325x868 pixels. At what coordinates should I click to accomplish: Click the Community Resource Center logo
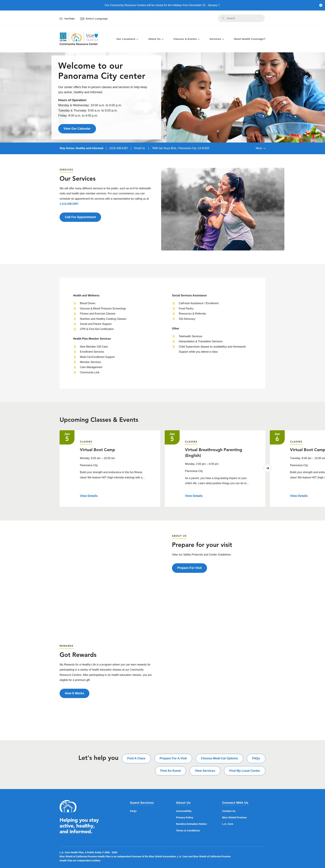tap(79, 39)
